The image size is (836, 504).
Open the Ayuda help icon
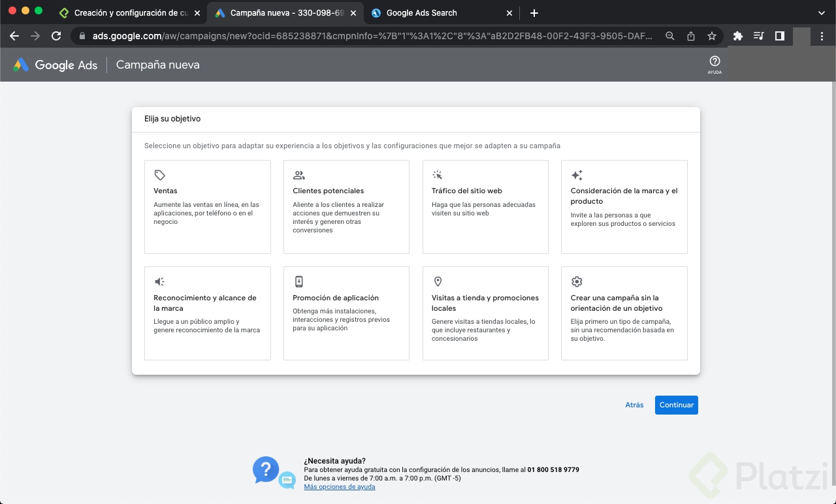point(715,63)
